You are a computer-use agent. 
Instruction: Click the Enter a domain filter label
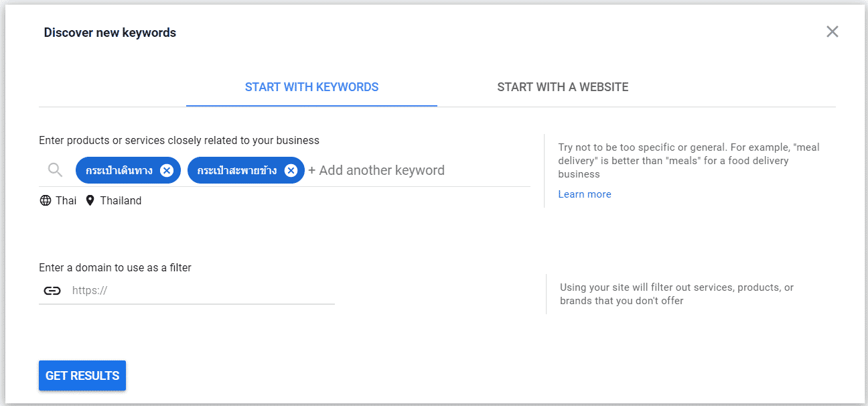[x=115, y=267]
